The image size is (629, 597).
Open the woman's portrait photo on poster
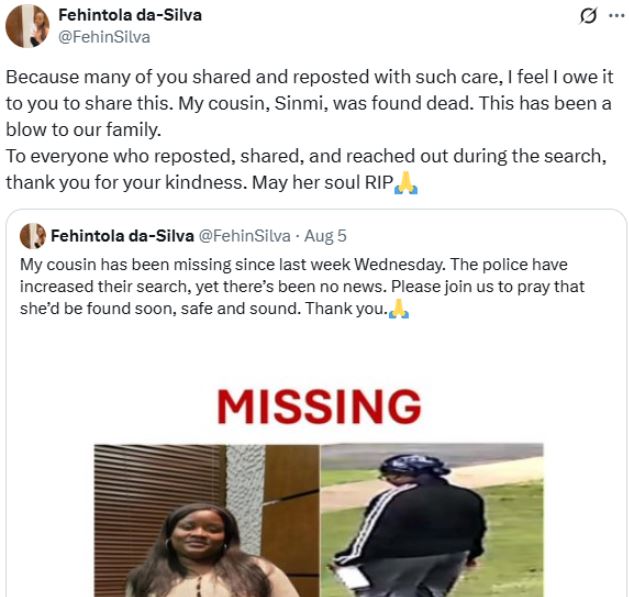[x=207, y=520]
